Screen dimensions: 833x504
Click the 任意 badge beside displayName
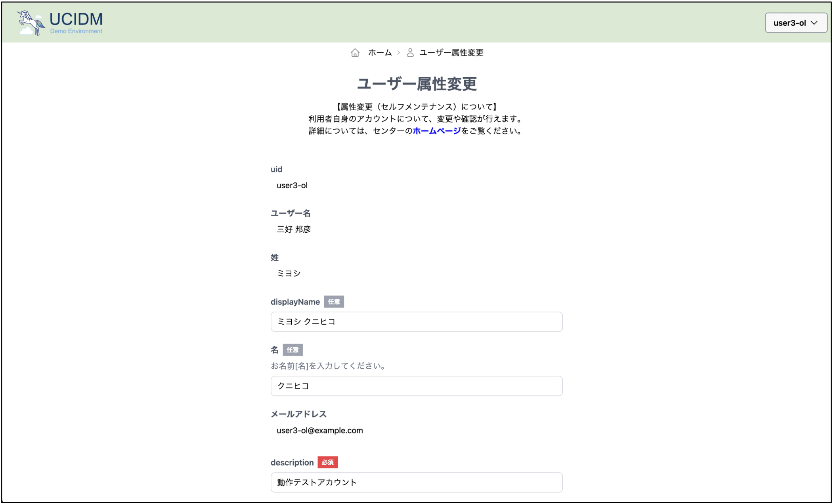[x=334, y=302]
